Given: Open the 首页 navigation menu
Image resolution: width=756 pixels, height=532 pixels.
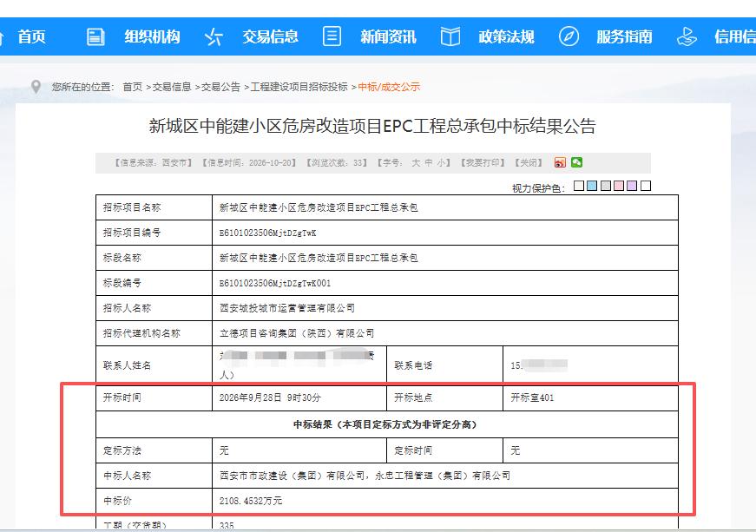Looking at the screenshot, I should (x=31, y=36).
